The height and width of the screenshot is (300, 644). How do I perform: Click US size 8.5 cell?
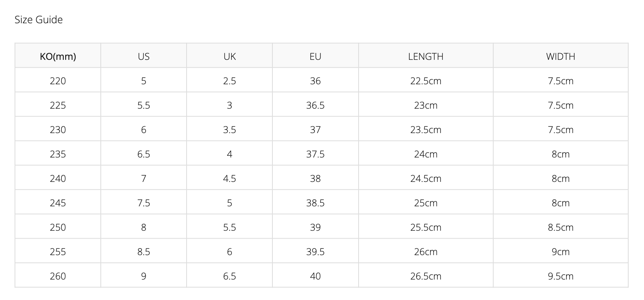[144, 252]
